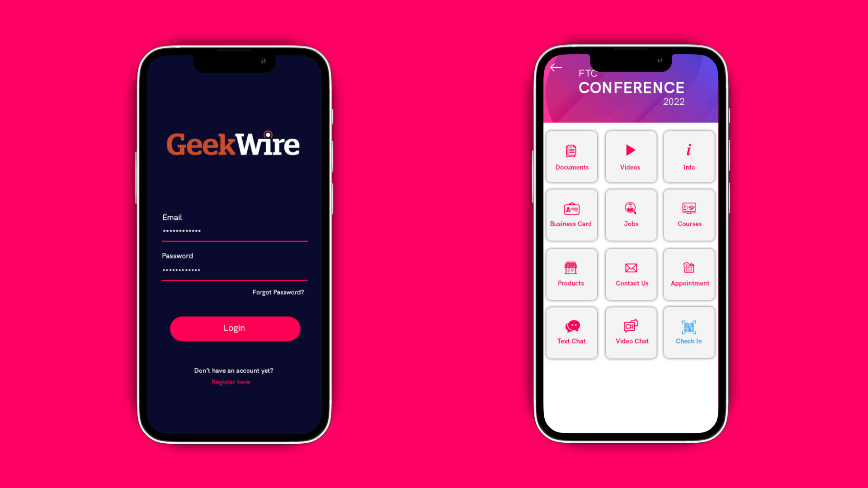Viewport: 868px width, 488px height.
Task: Tap FTC Conference 2022 header
Action: click(x=631, y=87)
